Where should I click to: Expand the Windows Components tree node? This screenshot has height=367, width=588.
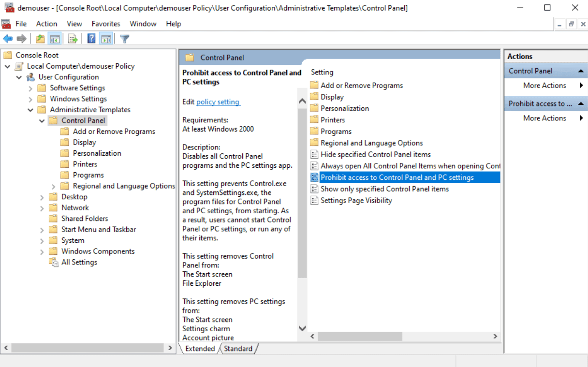(x=42, y=251)
